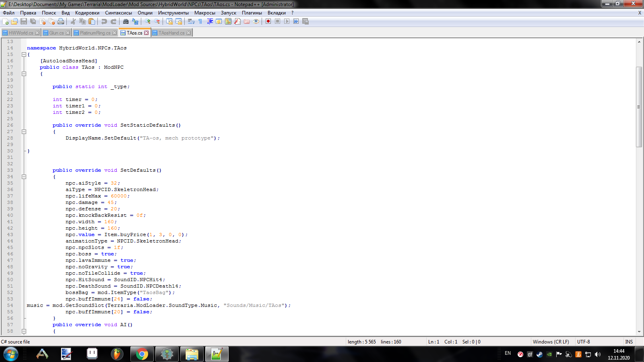Run macro multiple times icon
The image size is (644, 362).
click(296, 21)
